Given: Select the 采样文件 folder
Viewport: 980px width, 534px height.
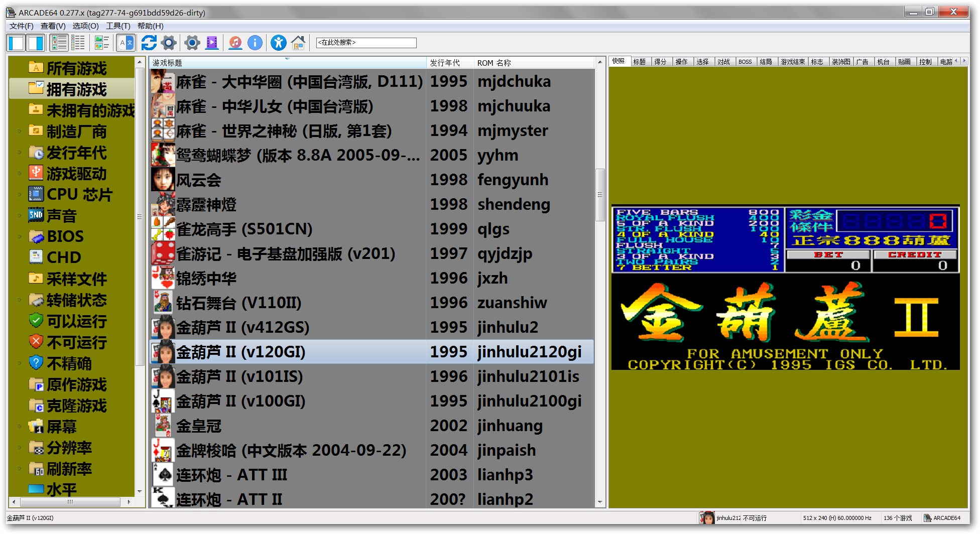Looking at the screenshot, I should click(x=76, y=279).
